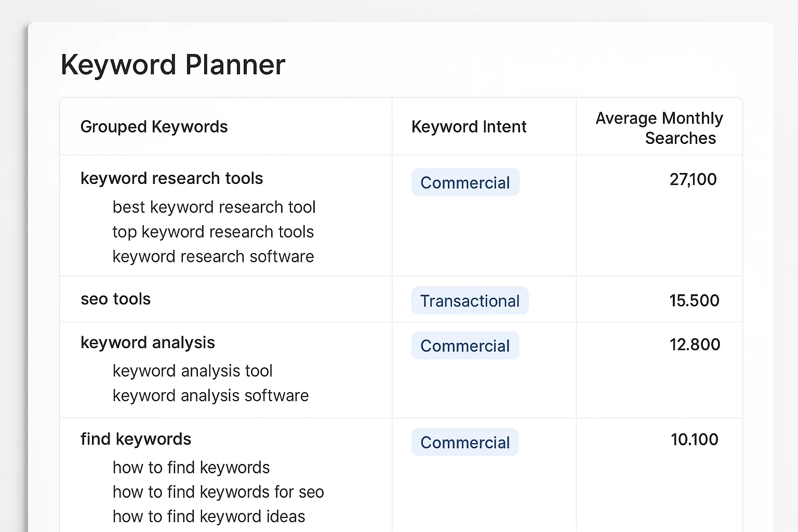Click the keyword analysis tool sub-keyword
The height and width of the screenshot is (532, 798).
(192, 370)
